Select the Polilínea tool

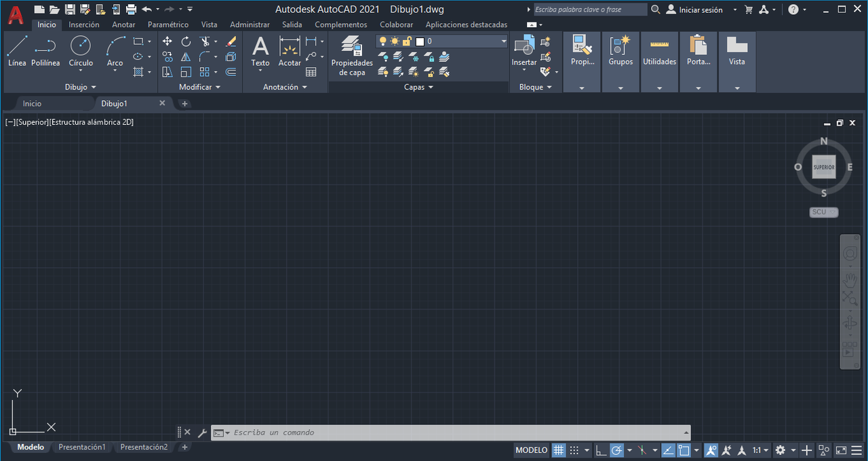45,52
